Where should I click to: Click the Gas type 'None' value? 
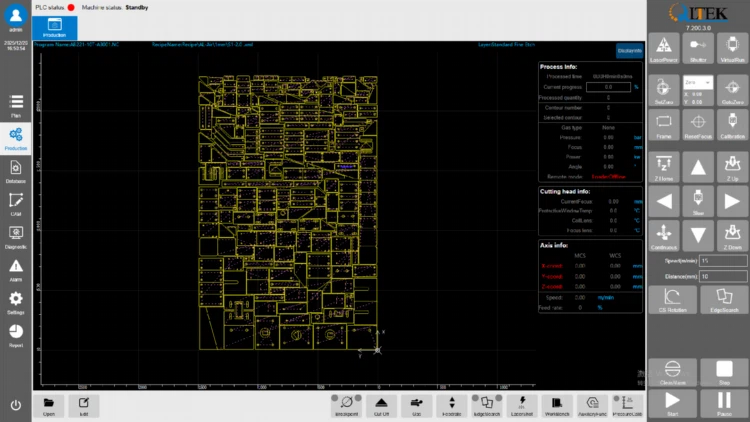(x=608, y=128)
